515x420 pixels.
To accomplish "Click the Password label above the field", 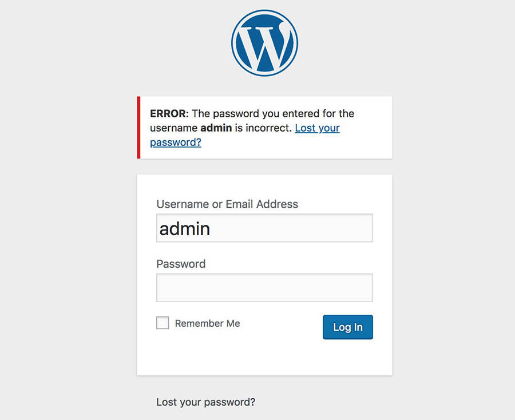I will point(181,264).
